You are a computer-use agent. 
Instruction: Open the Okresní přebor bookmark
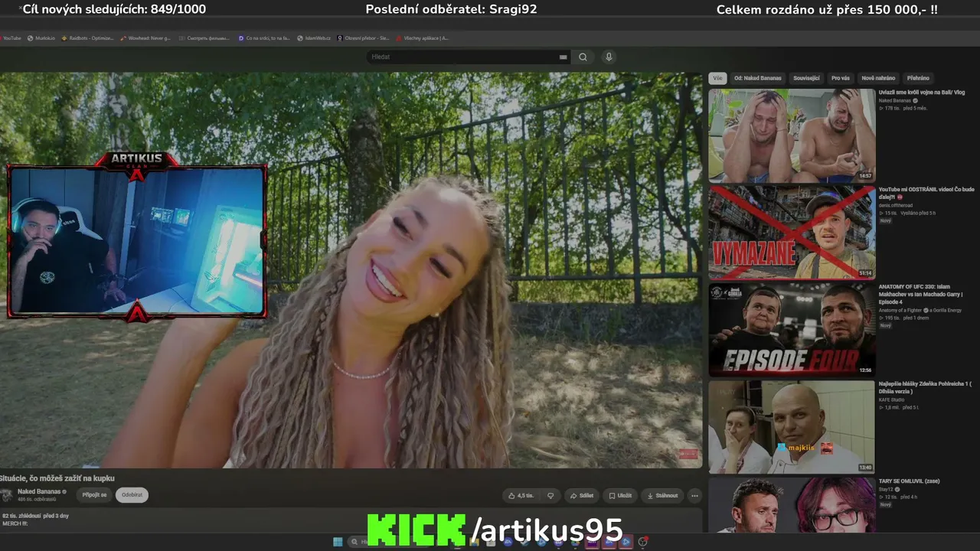(x=364, y=37)
